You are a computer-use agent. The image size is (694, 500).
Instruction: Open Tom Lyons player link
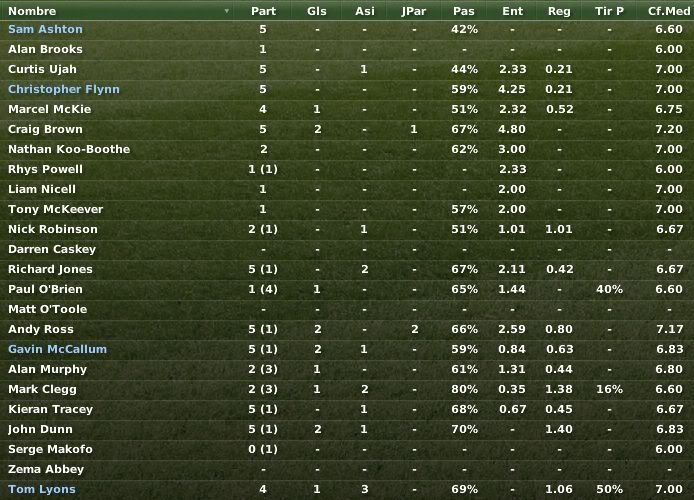[42, 489]
